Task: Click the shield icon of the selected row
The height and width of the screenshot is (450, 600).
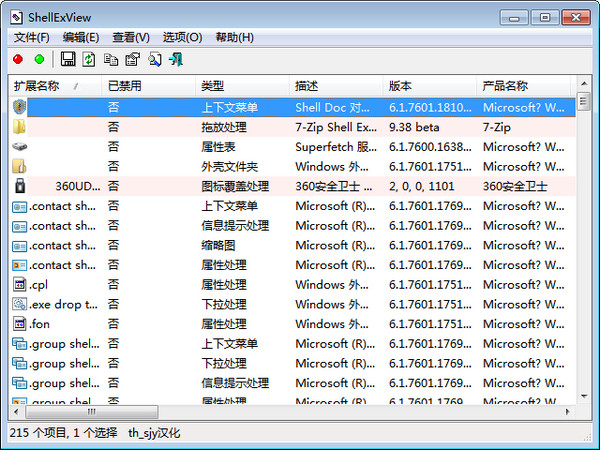Action: tap(19, 107)
